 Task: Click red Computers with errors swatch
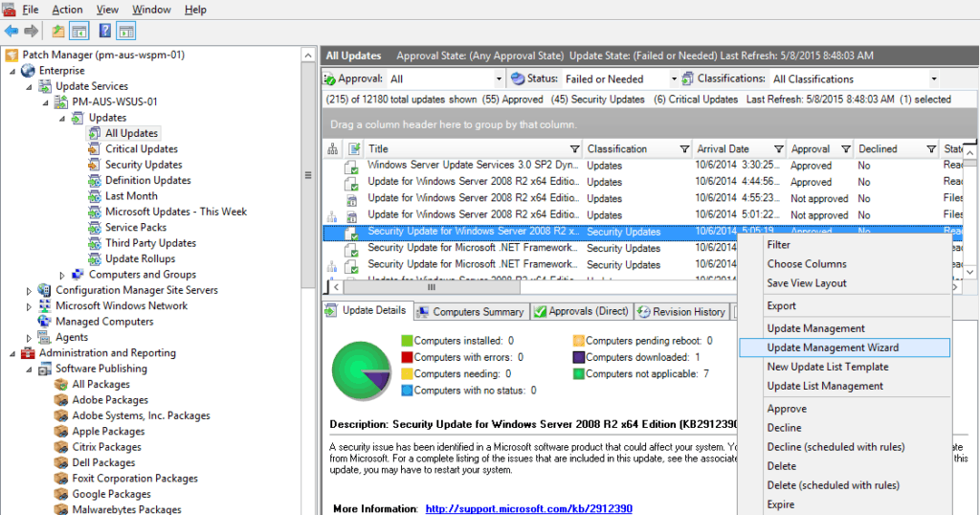pyautogui.click(x=407, y=357)
